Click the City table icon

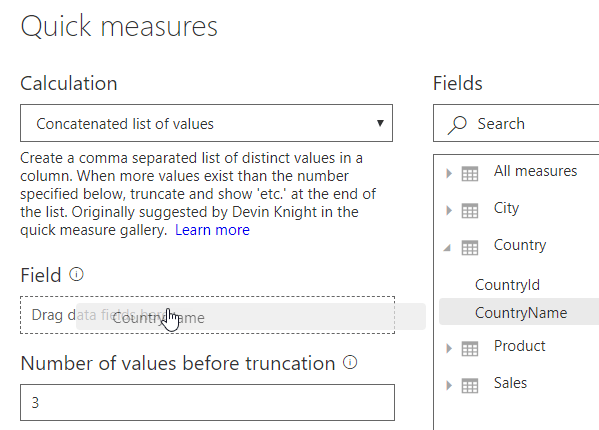(x=470, y=210)
